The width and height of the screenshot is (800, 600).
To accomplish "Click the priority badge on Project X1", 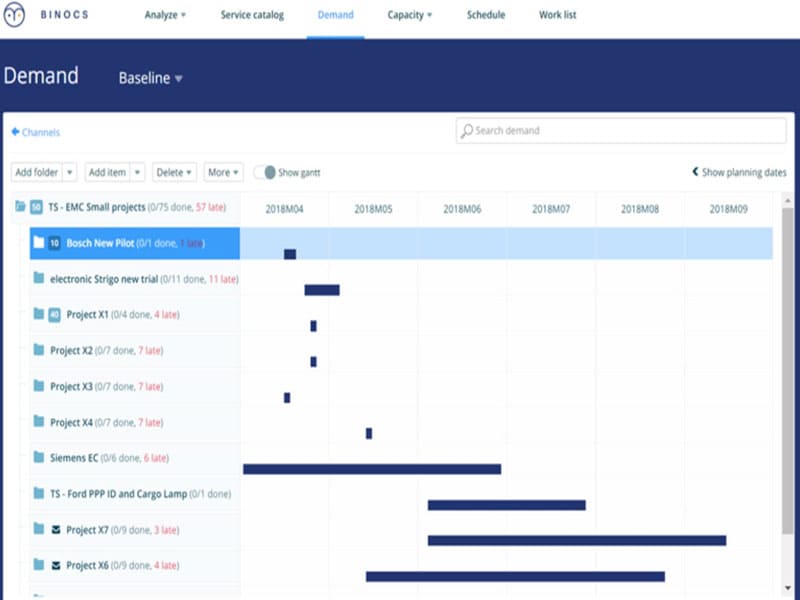I will (x=54, y=315).
